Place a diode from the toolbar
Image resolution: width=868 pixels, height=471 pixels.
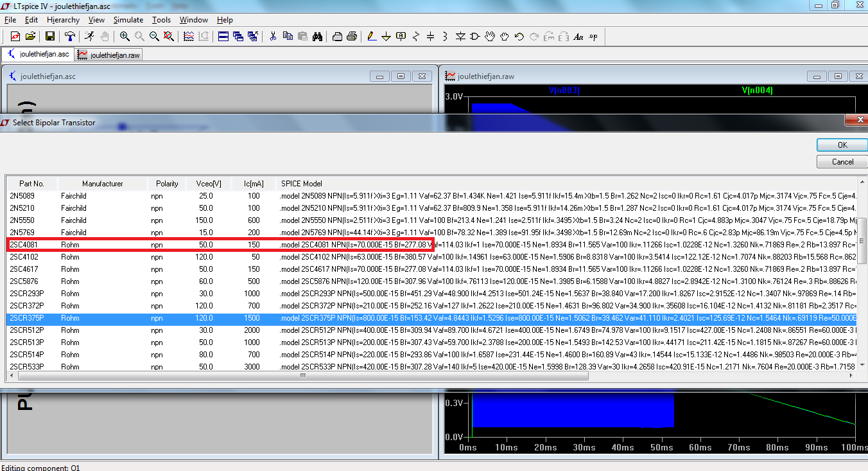coord(460,36)
